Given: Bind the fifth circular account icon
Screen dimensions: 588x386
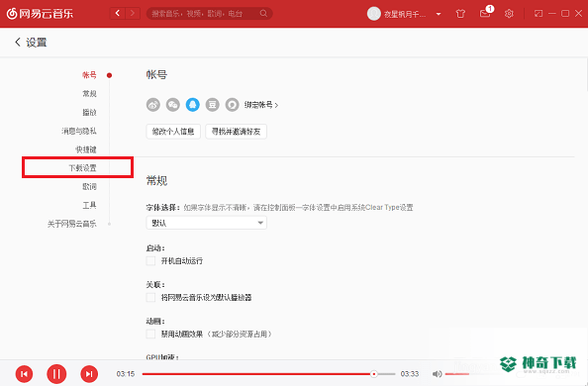Looking at the screenshot, I should (232, 105).
